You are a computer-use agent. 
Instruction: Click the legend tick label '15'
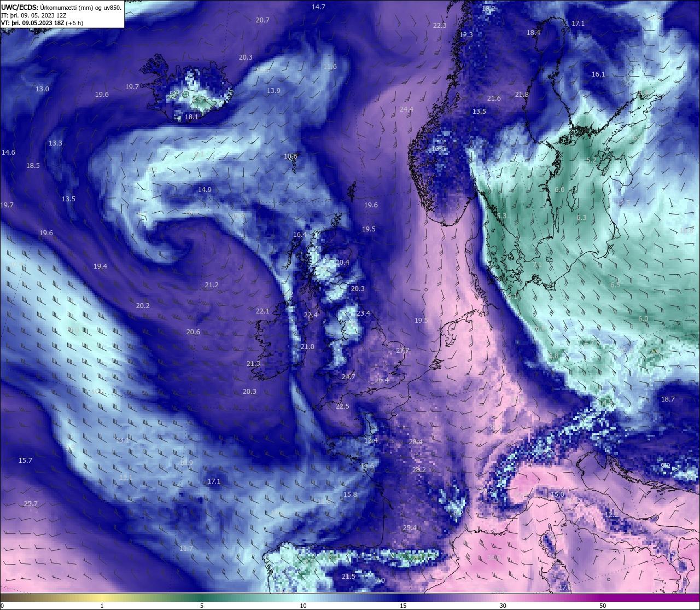(x=402, y=606)
